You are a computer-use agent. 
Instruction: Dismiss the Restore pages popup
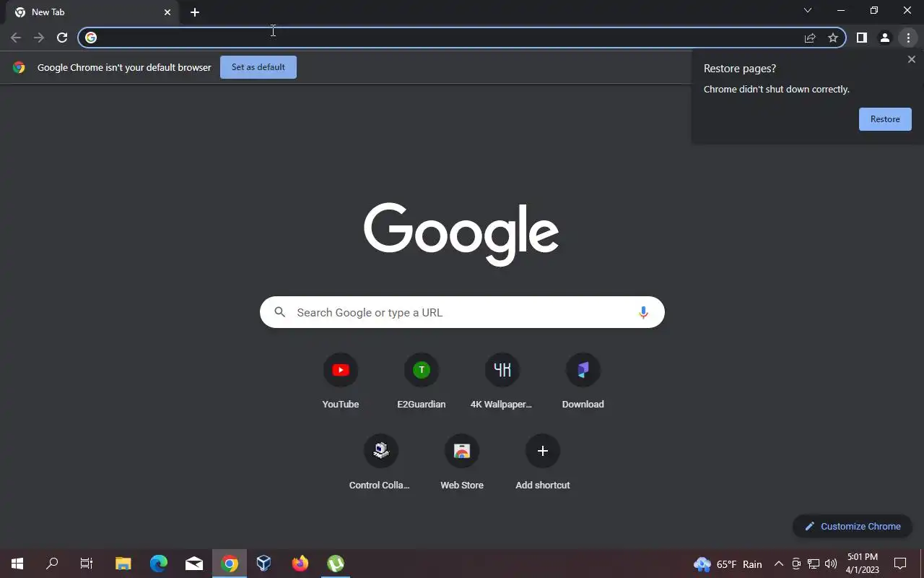pyautogui.click(x=911, y=60)
